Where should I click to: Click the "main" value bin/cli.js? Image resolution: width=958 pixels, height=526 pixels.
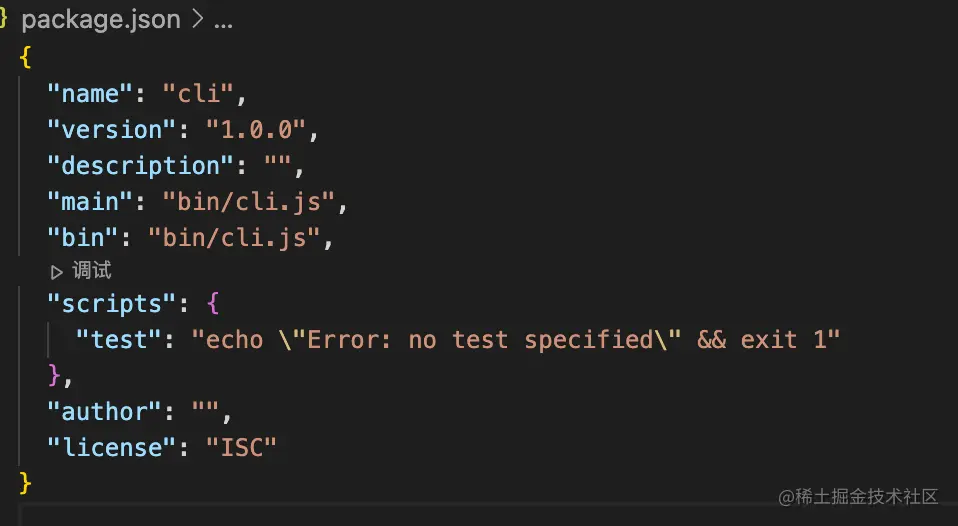click(249, 202)
